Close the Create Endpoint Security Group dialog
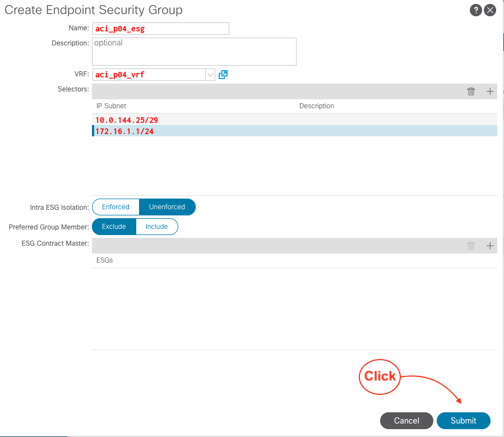Screen dimensions: 504x437 pos(490,10)
